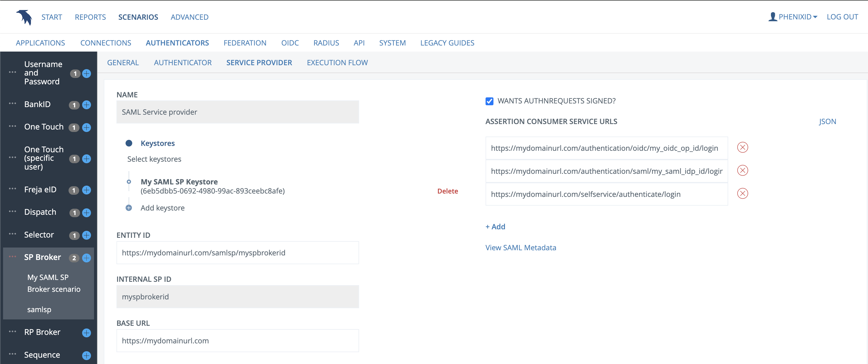This screenshot has width=868, height=364.
Task: Expand the Keystores section heading
Action: pos(157,143)
